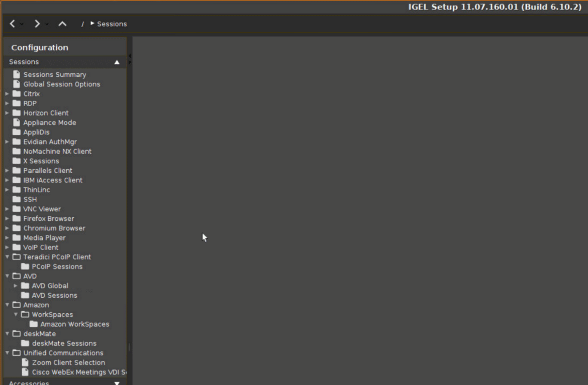Open Global Session Options page icon

(x=17, y=84)
